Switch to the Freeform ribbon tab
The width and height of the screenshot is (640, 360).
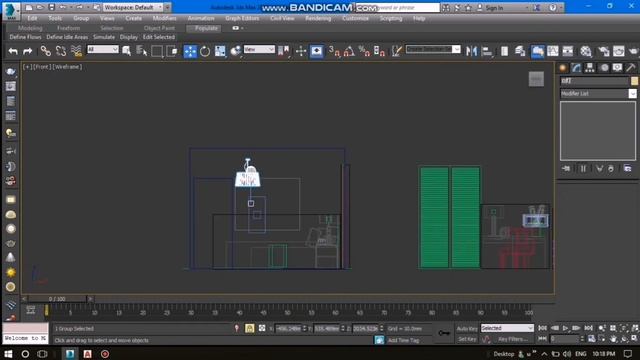[69, 28]
